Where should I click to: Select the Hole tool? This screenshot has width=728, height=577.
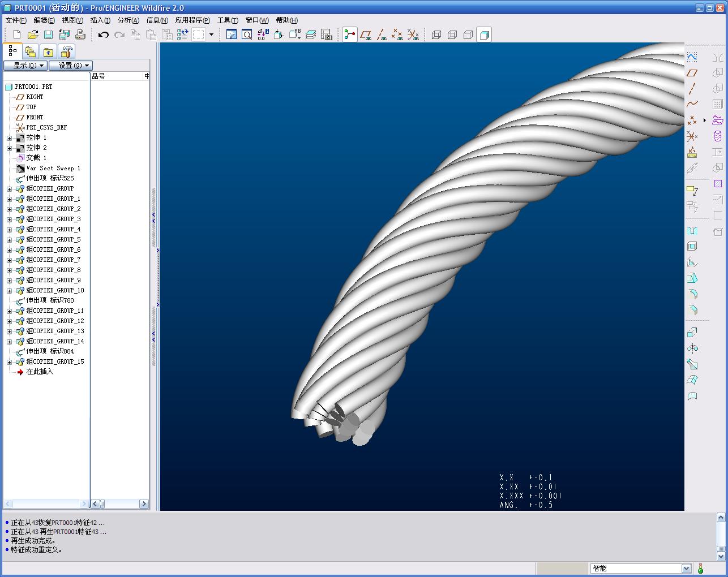point(692,230)
